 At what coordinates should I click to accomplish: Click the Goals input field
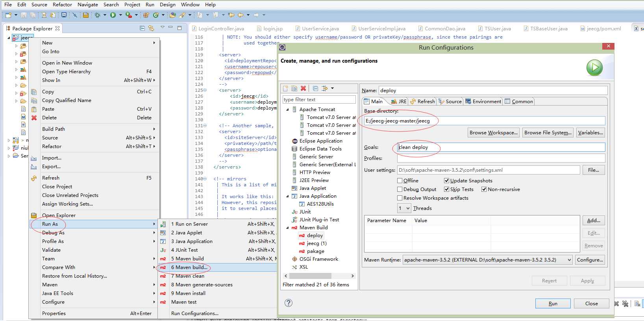point(501,147)
